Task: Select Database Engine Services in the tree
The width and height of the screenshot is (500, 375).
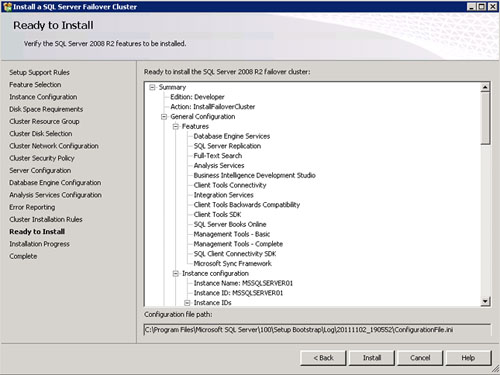Action: (232, 136)
